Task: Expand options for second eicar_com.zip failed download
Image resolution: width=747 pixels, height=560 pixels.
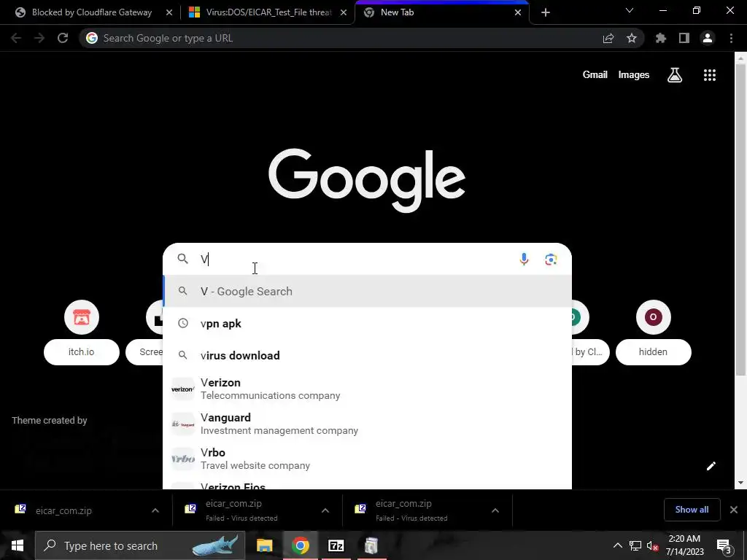Action: pyautogui.click(x=325, y=510)
